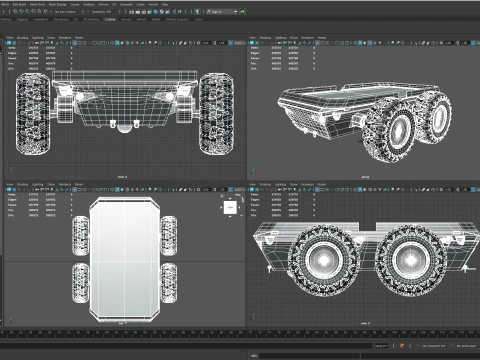This screenshot has width=480, height=360.
Task: Click the MEL script language label
Action: click(254, 356)
